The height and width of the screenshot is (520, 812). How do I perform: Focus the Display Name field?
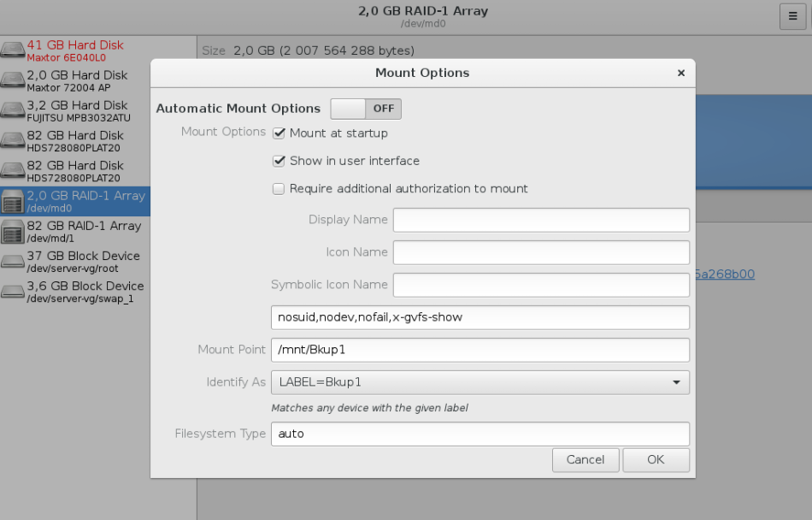[x=541, y=220]
